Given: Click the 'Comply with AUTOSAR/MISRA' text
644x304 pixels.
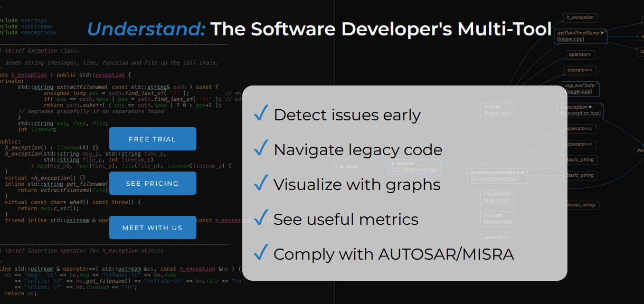Looking at the screenshot, I should click(394, 254).
